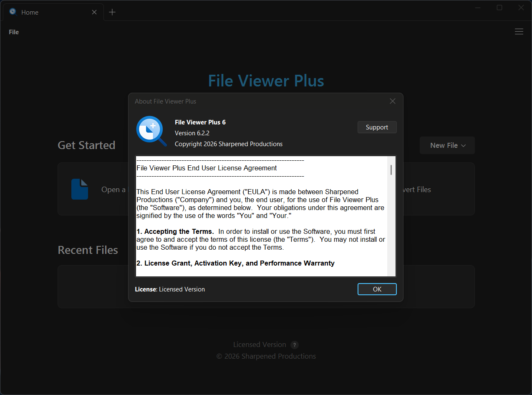Click the 'File Viewer Plus 6' title
The height and width of the screenshot is (395, 532).
coord(200,122)
